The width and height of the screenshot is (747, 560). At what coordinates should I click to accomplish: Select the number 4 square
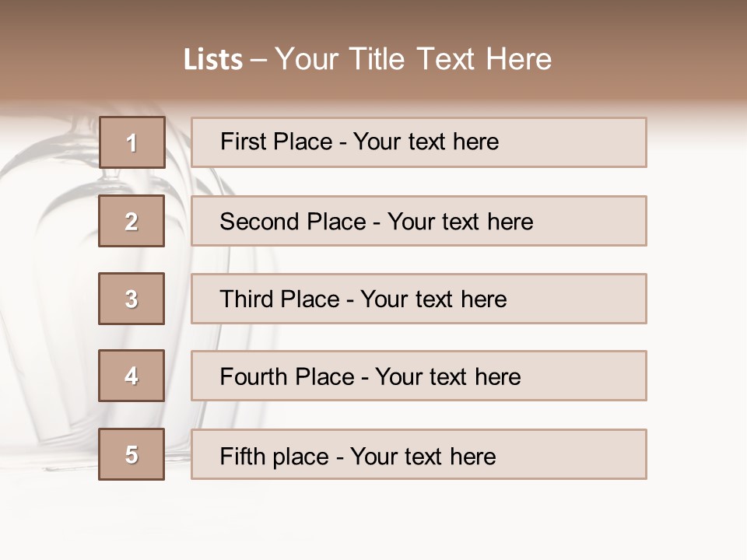coord(132,376)
